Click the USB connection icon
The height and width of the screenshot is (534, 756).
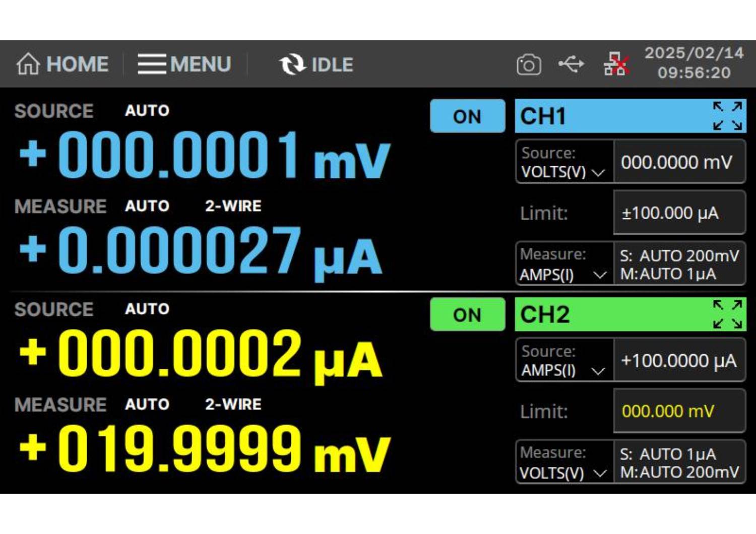click(x=571, y=64)
